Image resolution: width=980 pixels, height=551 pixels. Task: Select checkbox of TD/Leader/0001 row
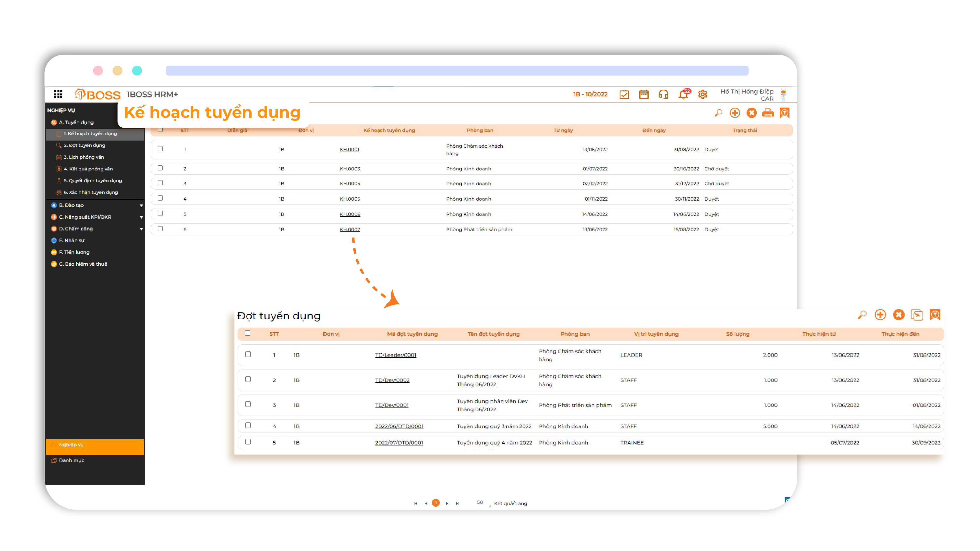pos(248,354)
